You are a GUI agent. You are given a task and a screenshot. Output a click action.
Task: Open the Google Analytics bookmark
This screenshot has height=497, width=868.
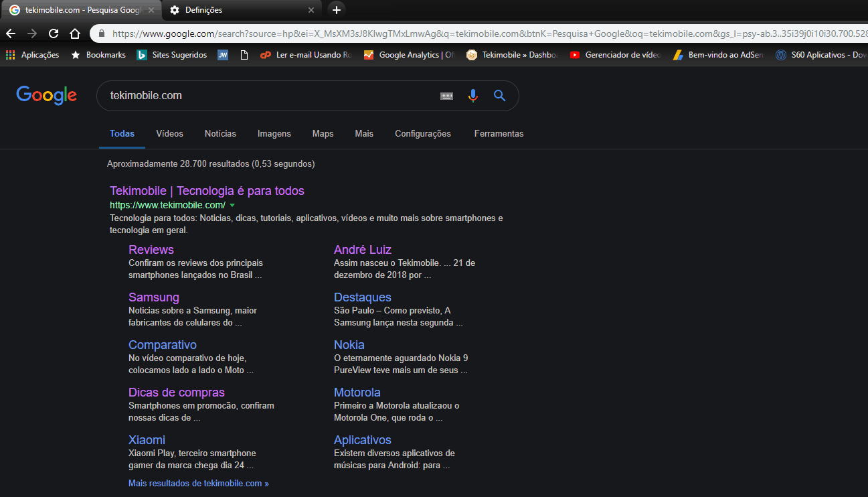(x=410, y=55)
